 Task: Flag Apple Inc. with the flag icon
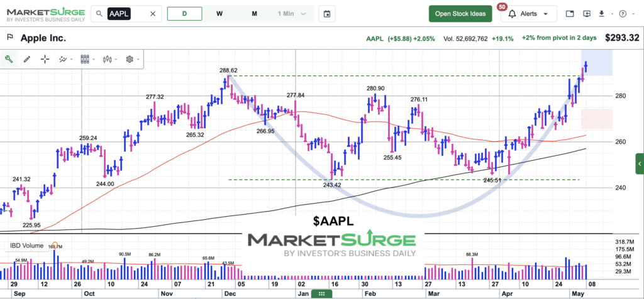click(x=10, y=38)
